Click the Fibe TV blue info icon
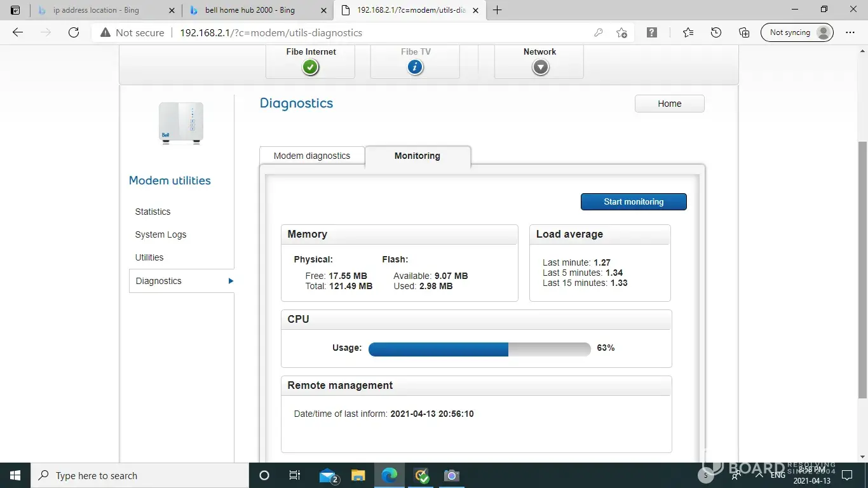This screenshot has height=488, width=868. [x=415, y=67]
